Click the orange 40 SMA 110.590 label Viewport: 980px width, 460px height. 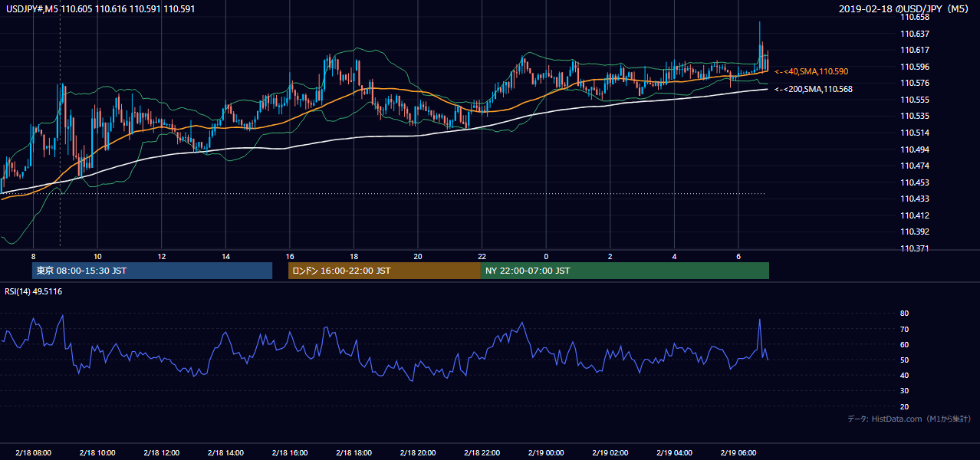coord(811,71)
